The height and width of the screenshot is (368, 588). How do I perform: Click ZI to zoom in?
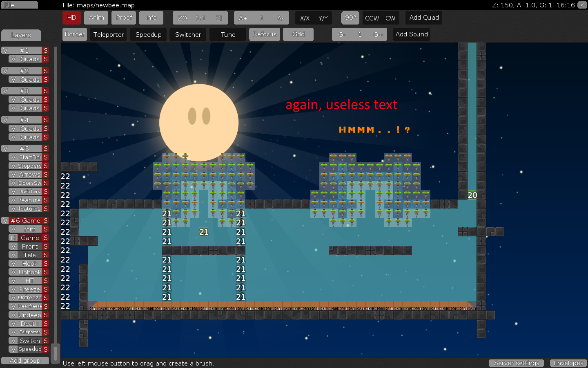[219, 18]
